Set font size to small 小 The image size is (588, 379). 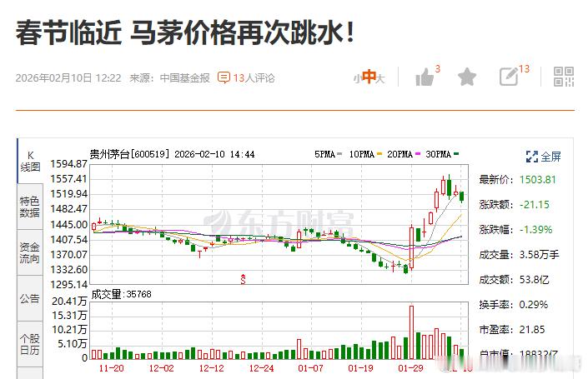[x=357, y=78]
